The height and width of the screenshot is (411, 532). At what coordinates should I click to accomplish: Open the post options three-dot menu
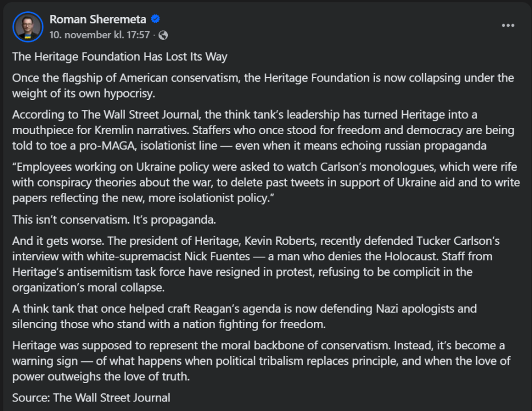coord(508,25)
